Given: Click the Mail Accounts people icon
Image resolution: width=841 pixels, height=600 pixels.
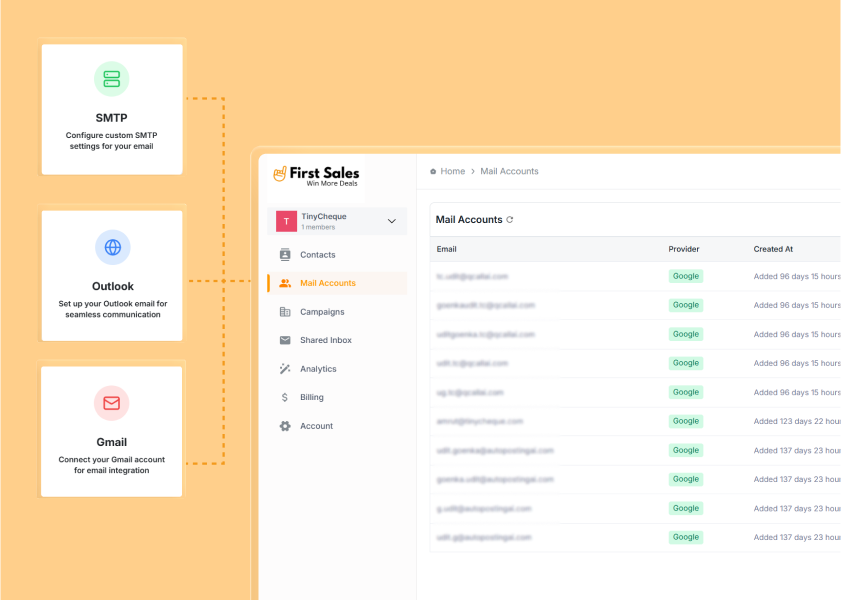Looking at the screenshot, I should (x=285, y=283).
